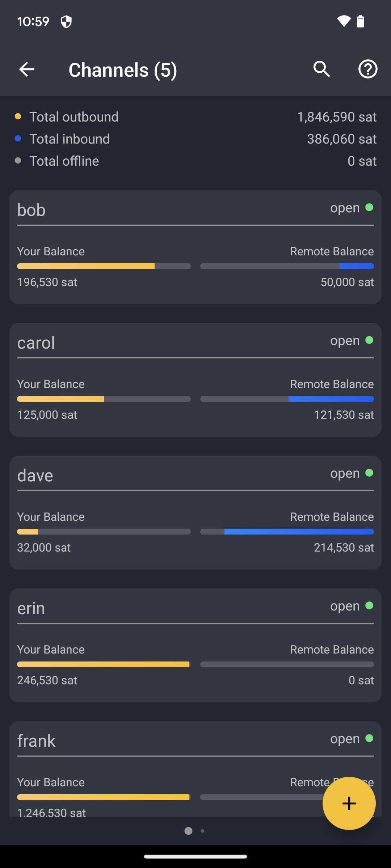Tap the back arrow icon
This screenshot has height=868, width=391.
27,69
